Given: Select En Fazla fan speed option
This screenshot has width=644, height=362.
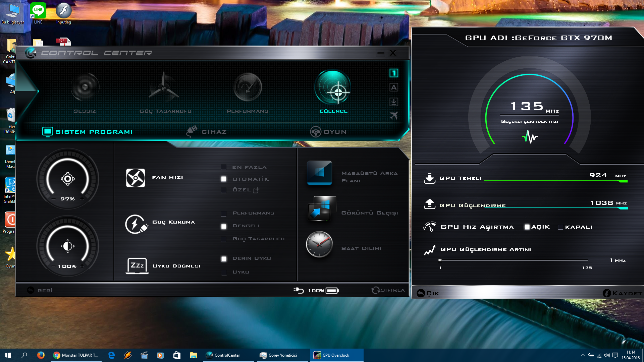Looking at the screenshot, I should point(224,167).
